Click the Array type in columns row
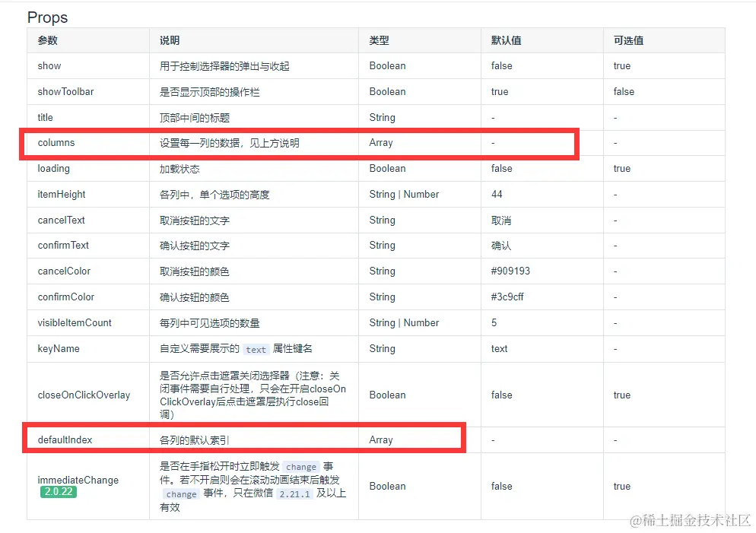The height and width of the screenshot is (533, 756). [381, 143]
